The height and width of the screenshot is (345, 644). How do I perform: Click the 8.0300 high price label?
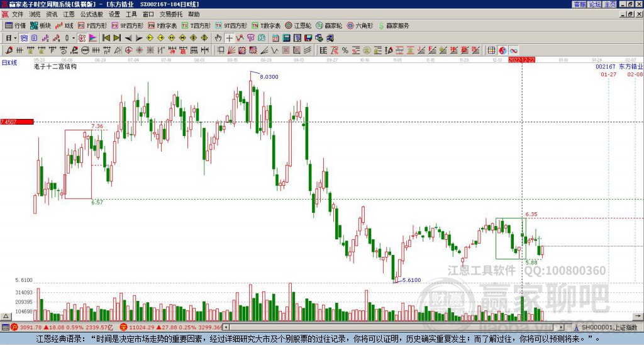269,77
